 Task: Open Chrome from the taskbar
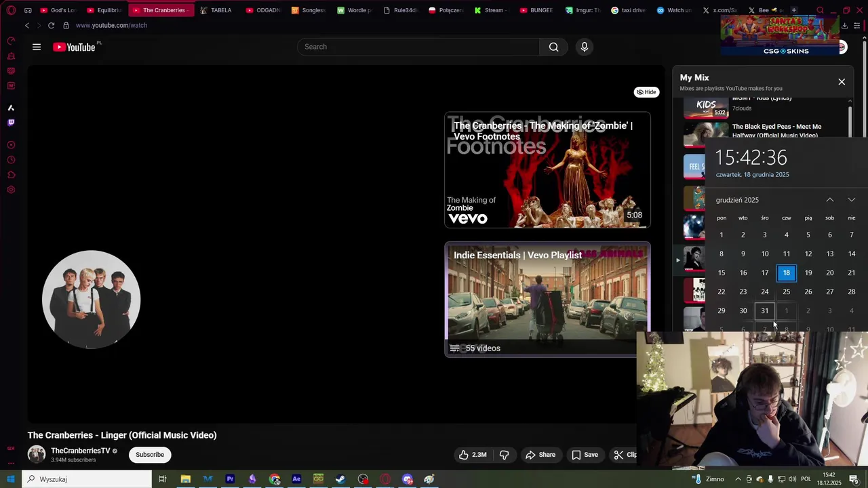pos(275,479)
